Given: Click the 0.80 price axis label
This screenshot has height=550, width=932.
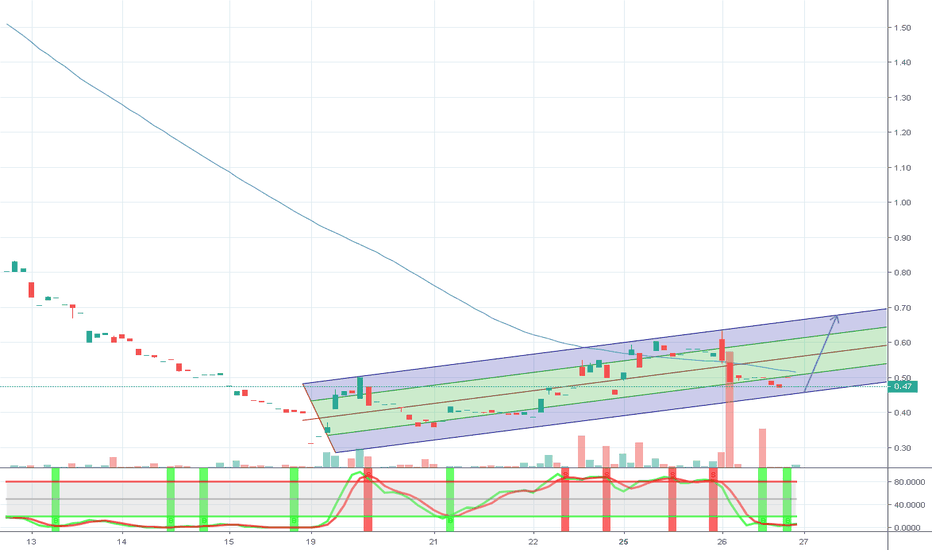Looking at the screenshot, I should click(902, 273).
